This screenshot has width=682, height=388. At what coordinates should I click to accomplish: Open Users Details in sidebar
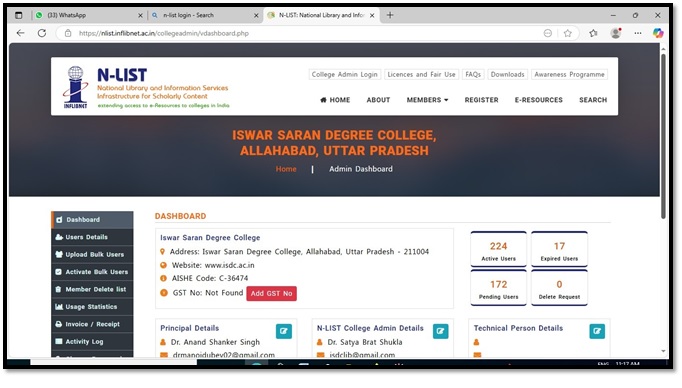(x=92, y=237)
